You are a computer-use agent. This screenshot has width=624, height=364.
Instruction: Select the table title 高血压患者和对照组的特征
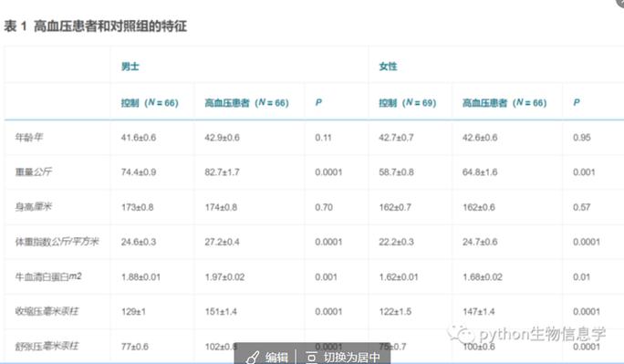tap(110, 26)
